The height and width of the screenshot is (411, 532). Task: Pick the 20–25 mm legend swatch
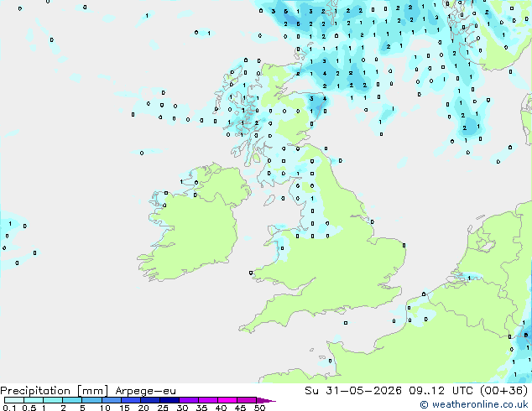(149, 400)
